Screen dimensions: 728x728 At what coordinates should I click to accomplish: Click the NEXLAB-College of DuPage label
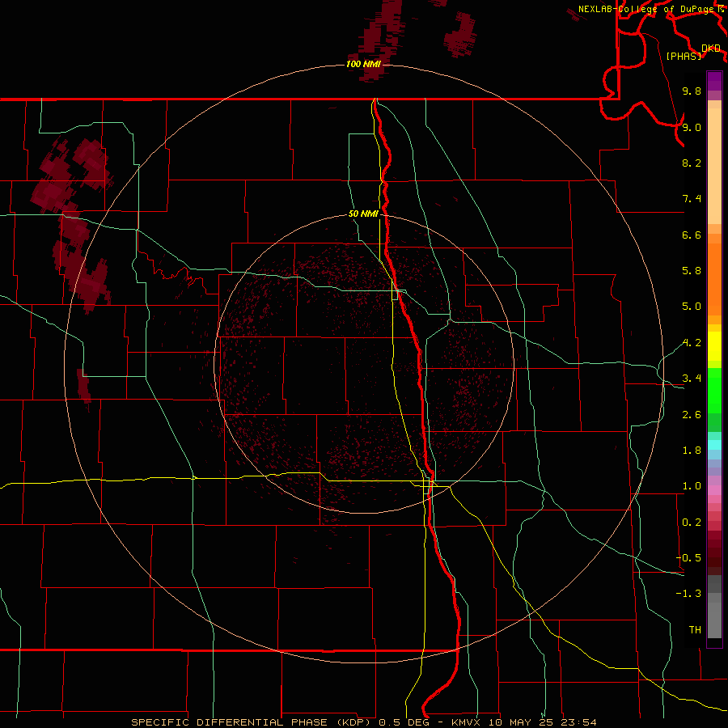pos(648,9)
